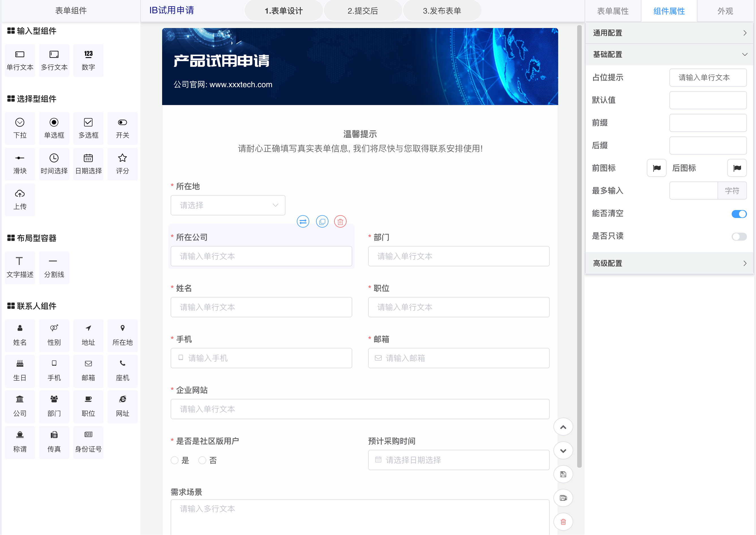Click the swap icon above 所在公司 field

coord(302,221)
